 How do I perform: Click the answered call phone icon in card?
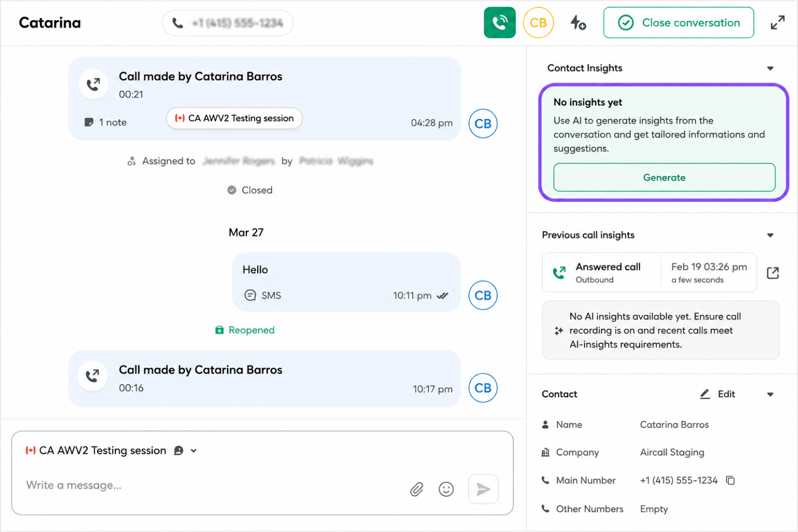click(559, 273)
